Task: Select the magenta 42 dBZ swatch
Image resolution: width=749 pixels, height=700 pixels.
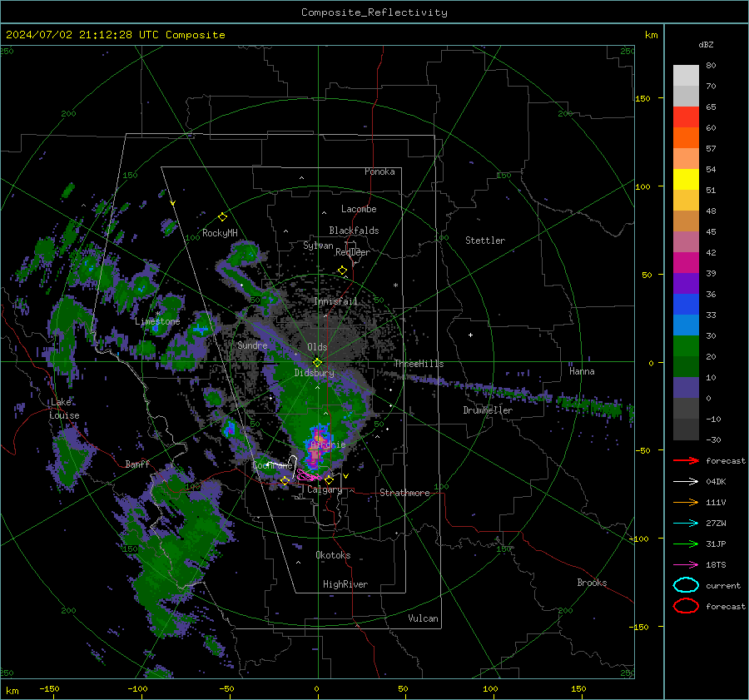Action: 686,262
